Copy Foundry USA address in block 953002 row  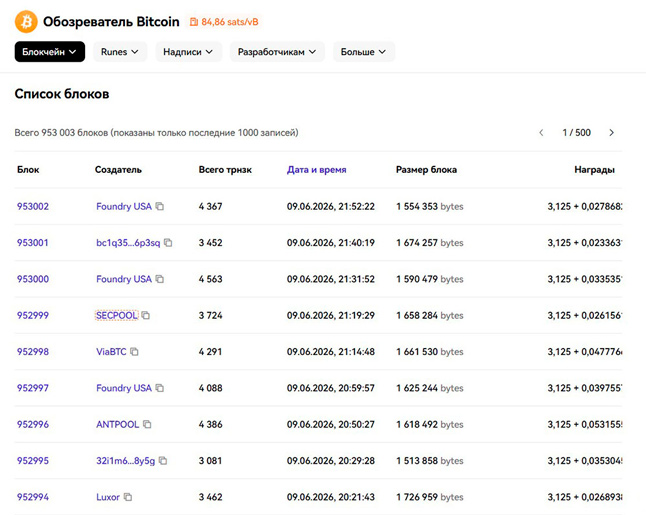point(160,206)
